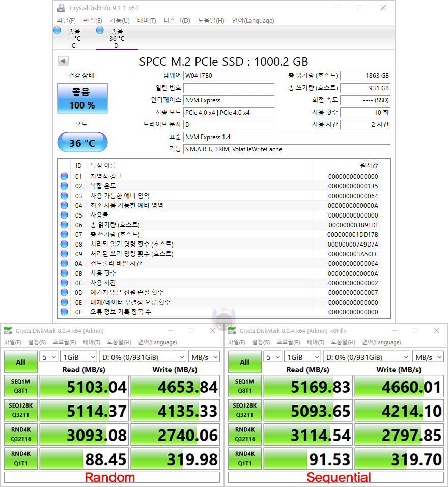Click the empty serial number field
448x487 pixels.
229,88
